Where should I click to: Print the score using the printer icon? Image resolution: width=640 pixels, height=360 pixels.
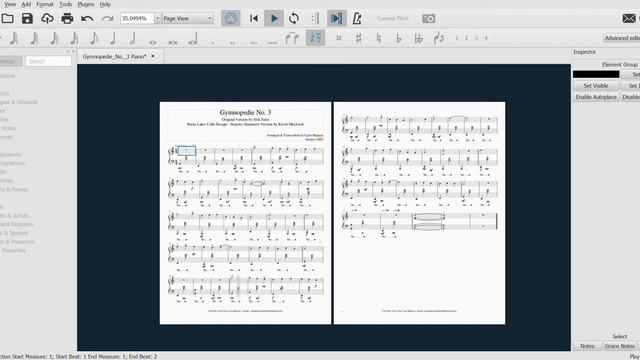(67, 18)
